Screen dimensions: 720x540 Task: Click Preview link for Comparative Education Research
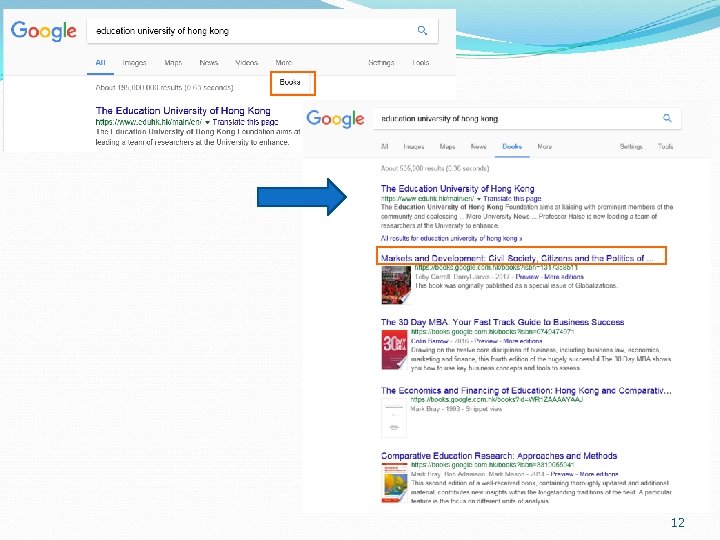pos(562,474)
